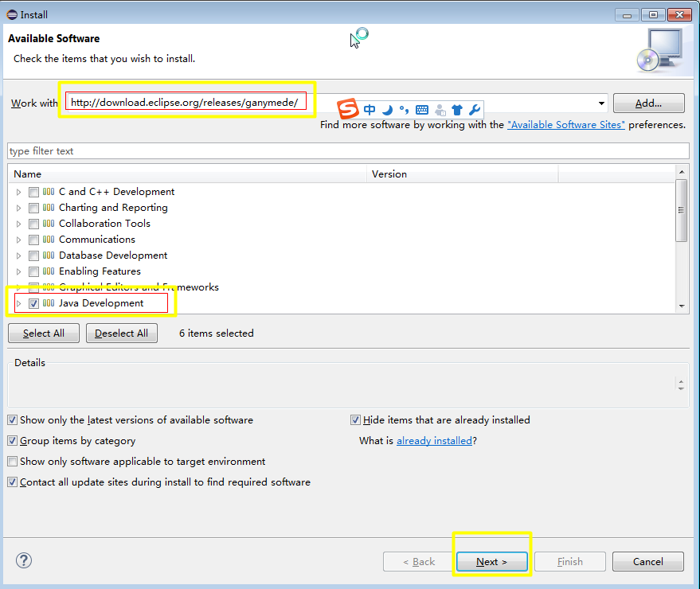Toggle Group items by category checkbox
Image resolution: width=700 pixels, height=589 pixels.
pos(13,441)
